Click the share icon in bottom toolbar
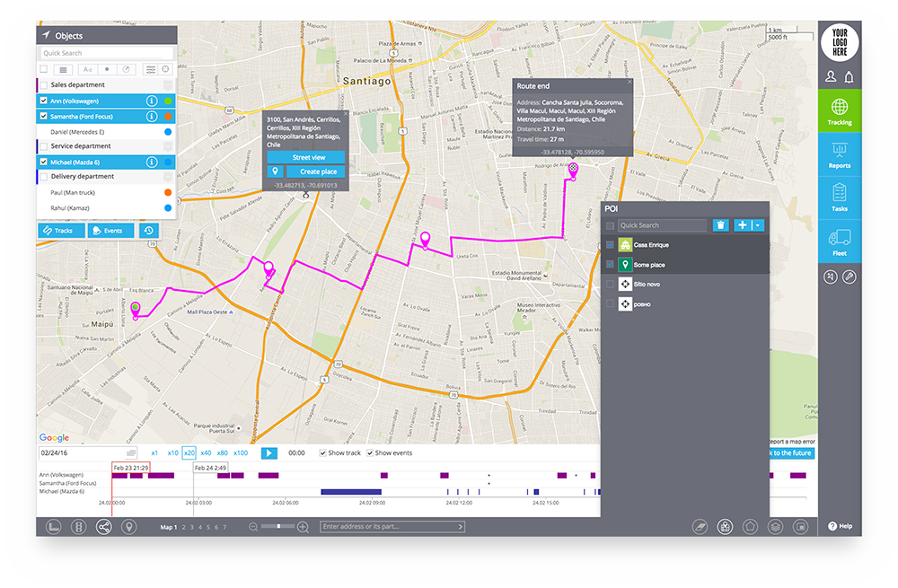 tap(103, 527)
